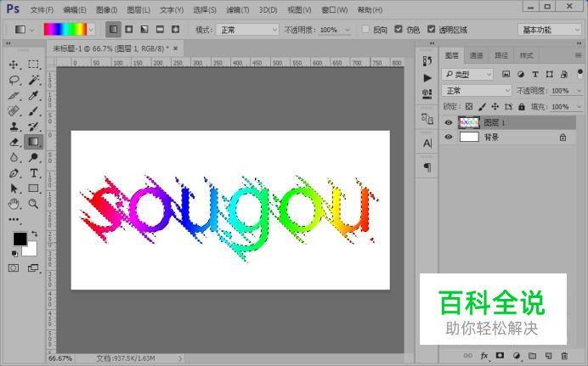Viewport: 588px width, 366px height.
Task: Select the Rectangular Marquee tool
Action: (33, 64)
